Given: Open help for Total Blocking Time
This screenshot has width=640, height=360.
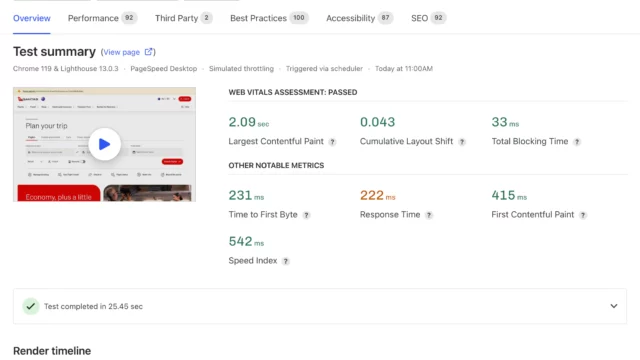Looking at the screenshot, I should [577, 142].
